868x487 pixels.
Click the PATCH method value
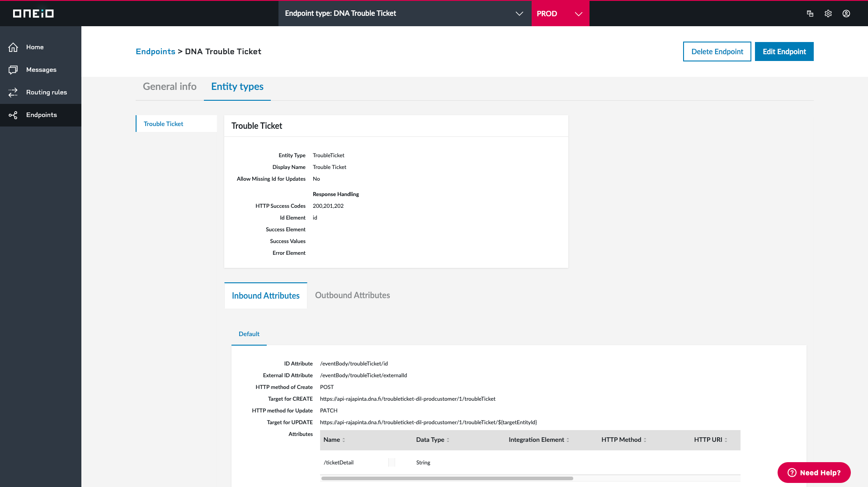coord(329,411)
